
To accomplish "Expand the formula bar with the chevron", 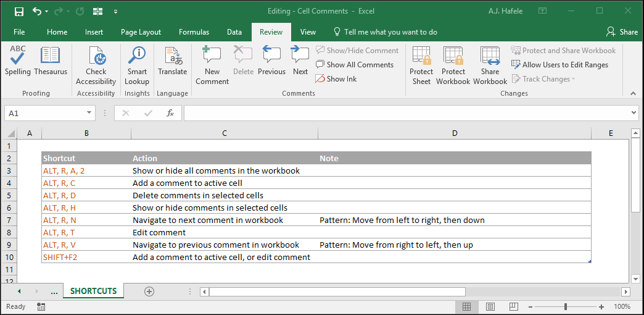I will pos(634,112).
